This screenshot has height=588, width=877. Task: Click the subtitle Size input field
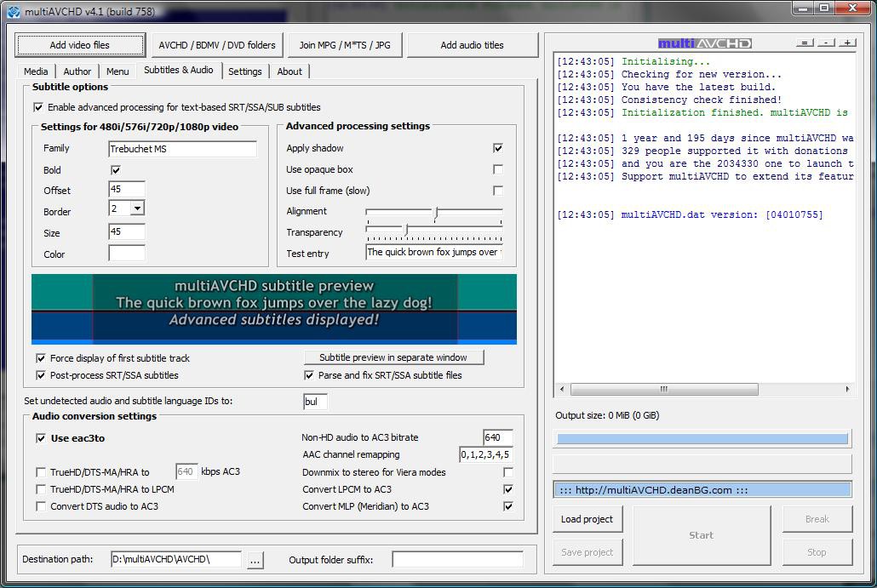point(127,231)
